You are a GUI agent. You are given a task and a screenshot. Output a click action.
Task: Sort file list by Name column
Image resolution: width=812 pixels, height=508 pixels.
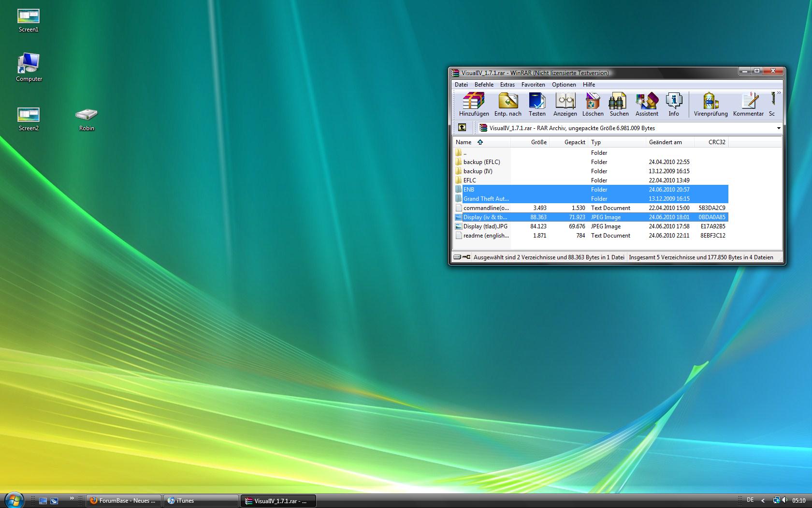481,142
